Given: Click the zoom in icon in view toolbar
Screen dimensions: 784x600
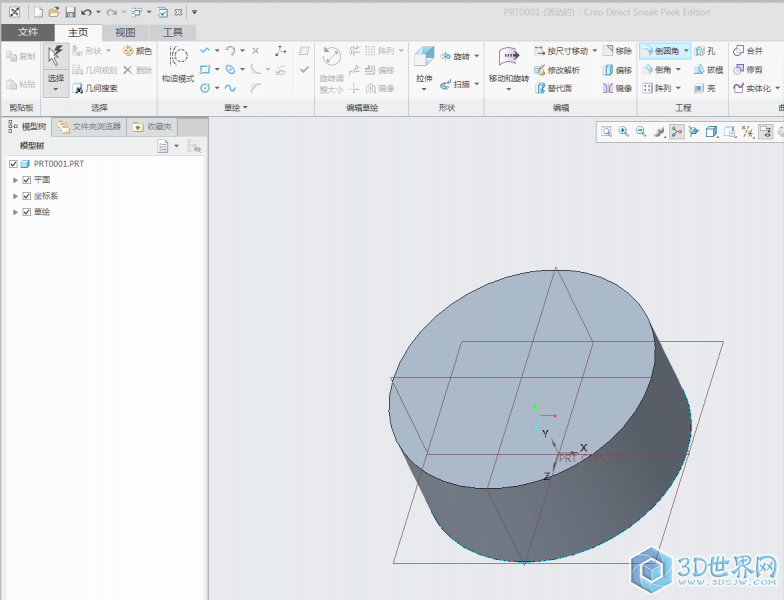Looking at the screenshot, I should [623, 131].
